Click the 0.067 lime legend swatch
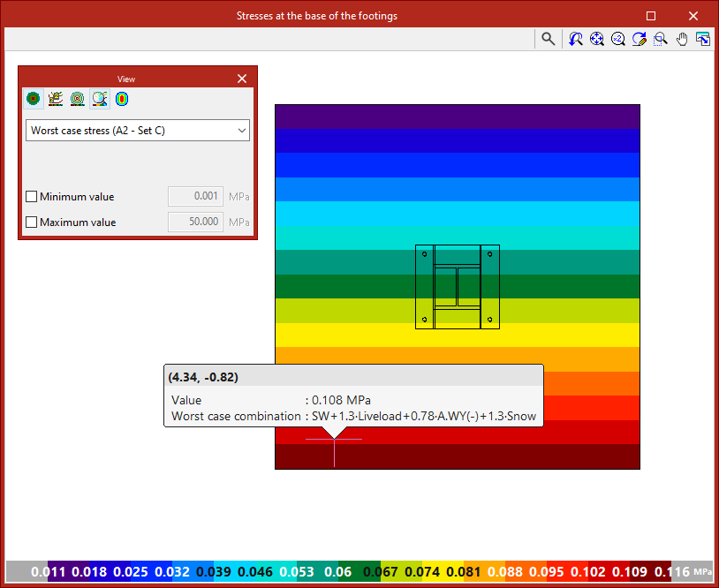The image size is (719, 588). (x=401, y=571)
